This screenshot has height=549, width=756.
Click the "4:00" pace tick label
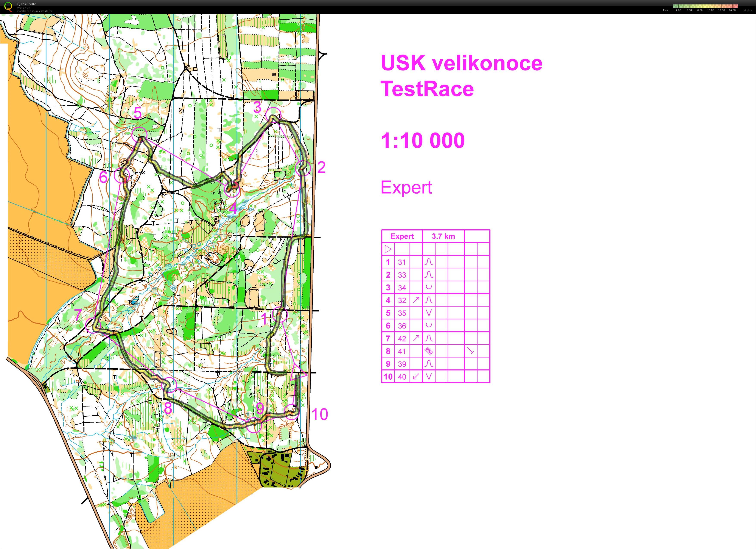[x=678, y=10]
